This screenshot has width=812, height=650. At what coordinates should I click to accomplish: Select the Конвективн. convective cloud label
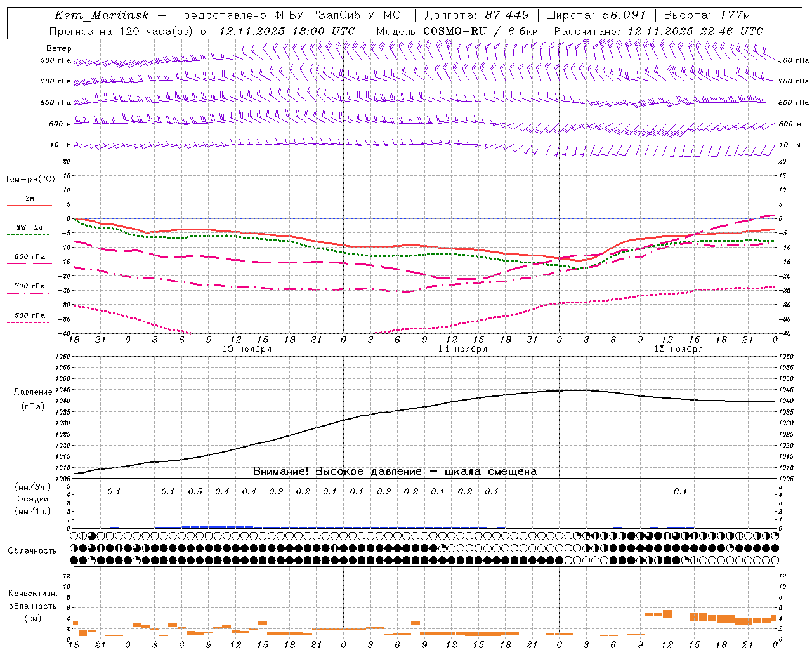pos(33,594)
